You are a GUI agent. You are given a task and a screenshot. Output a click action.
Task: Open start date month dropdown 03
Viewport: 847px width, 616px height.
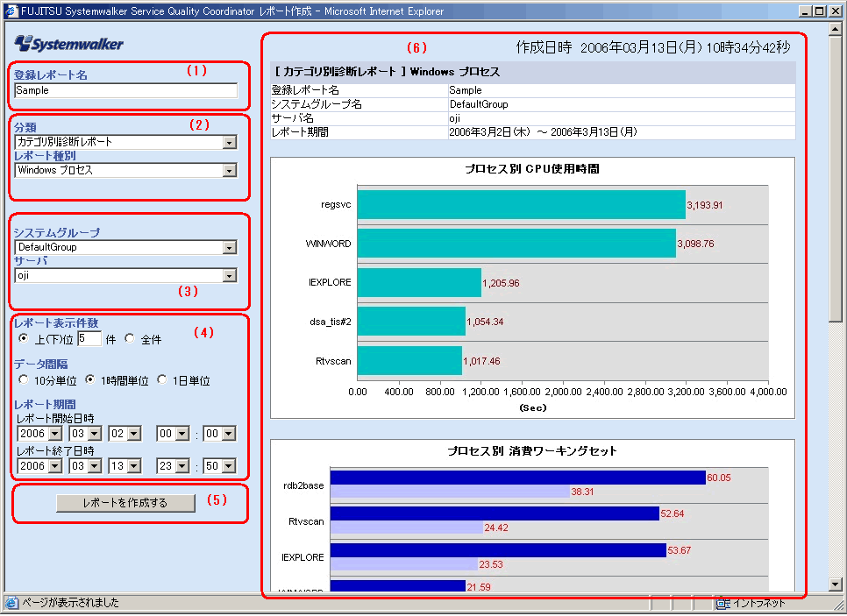click(x=86, y=434)
